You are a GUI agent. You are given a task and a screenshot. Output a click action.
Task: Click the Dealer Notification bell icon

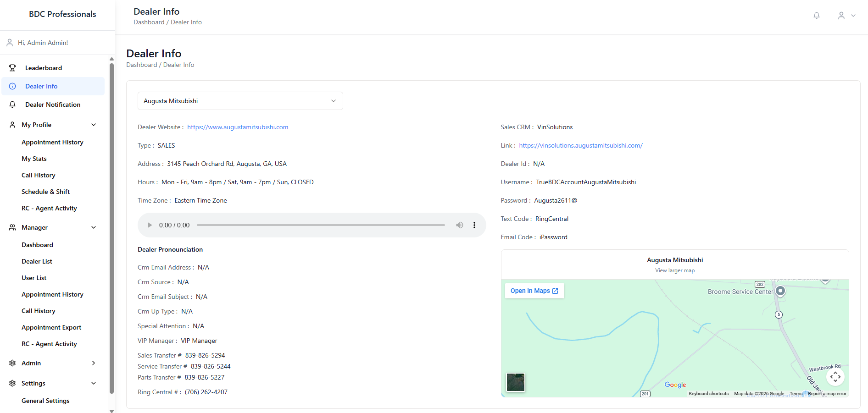click(x=12, y=105)
